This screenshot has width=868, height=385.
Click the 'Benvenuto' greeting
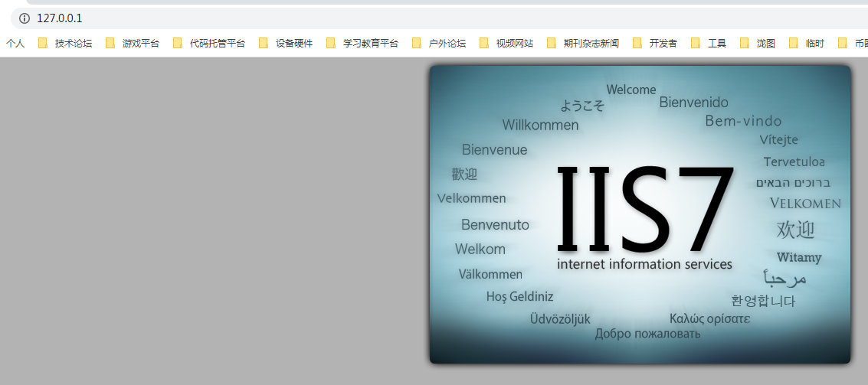(495, 224)
